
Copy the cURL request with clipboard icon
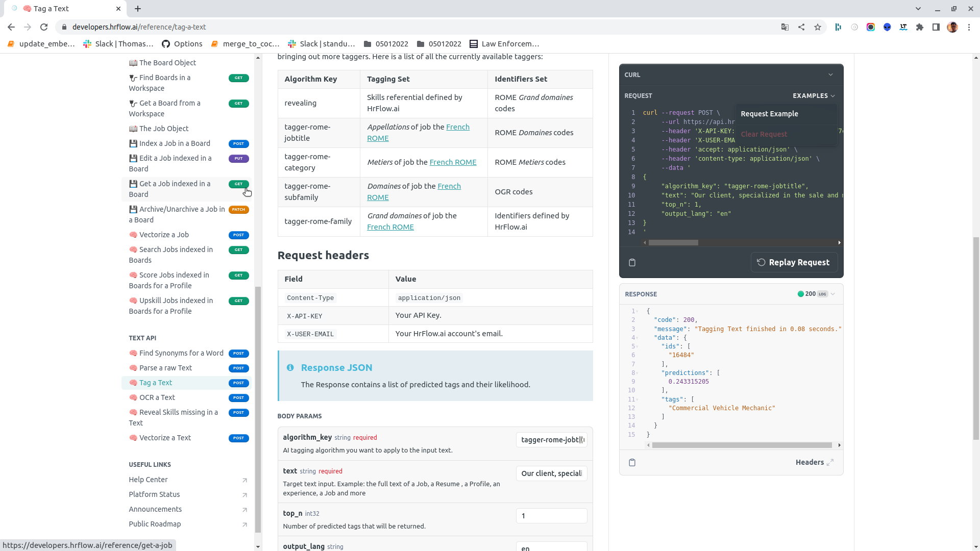[x=632, y=262]
